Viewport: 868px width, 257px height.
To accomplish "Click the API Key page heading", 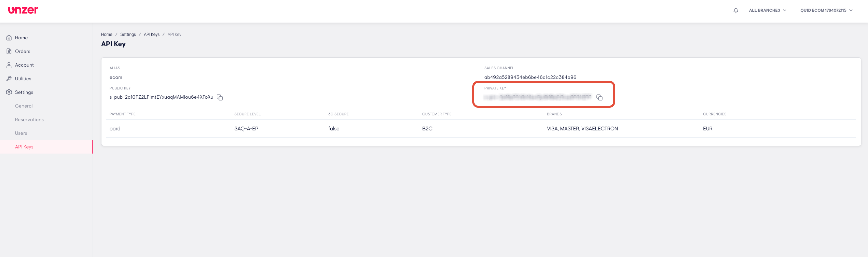I will (113, 44).
